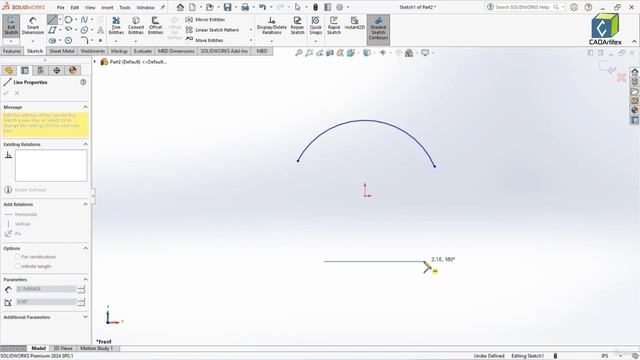
Task: Activate the Smart Dimension tool
Action: (x=33, y=26)
